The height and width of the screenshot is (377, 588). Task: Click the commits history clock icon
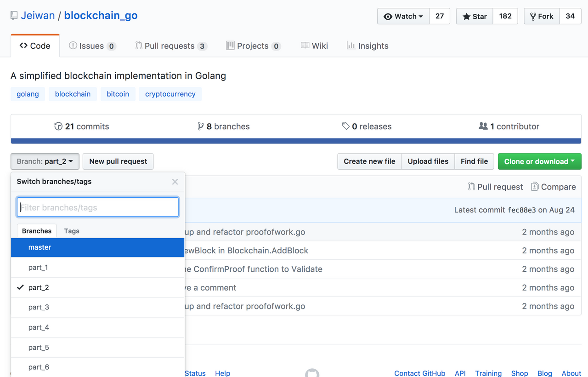pyautogui.click(x=58, y=126)
